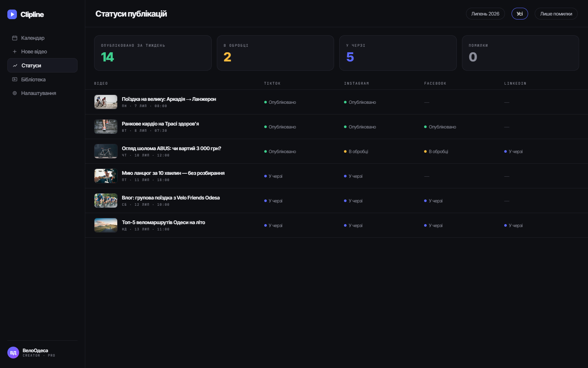Image resolution: width=588 pixels, height=368 pixels.
Task: Open the Липень 2026 month selector
Action: [x=485, y=14]
